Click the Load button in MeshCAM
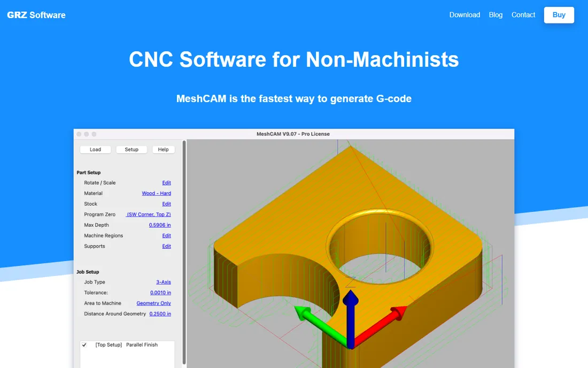Screen dimensions: 588x368 [x=95, y=149]
